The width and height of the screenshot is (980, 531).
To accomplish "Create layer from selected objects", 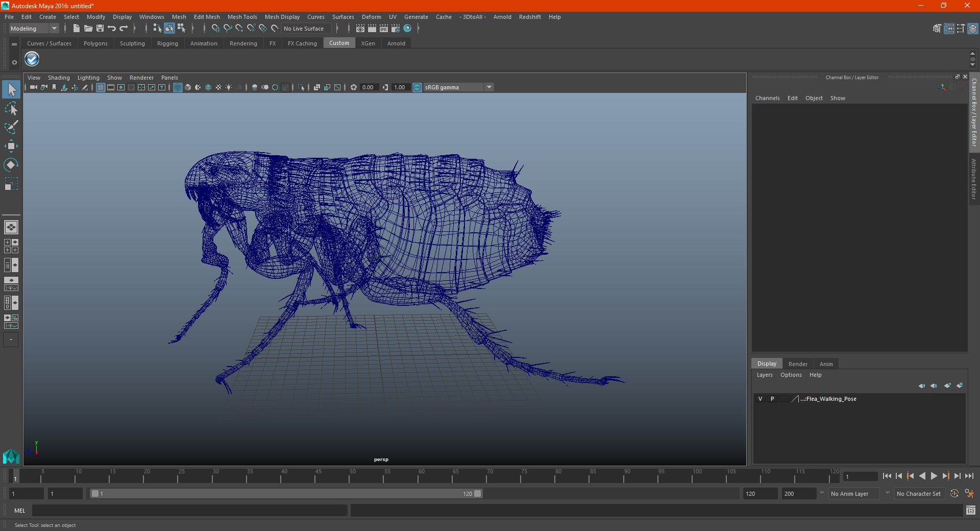I will (960, 385).
